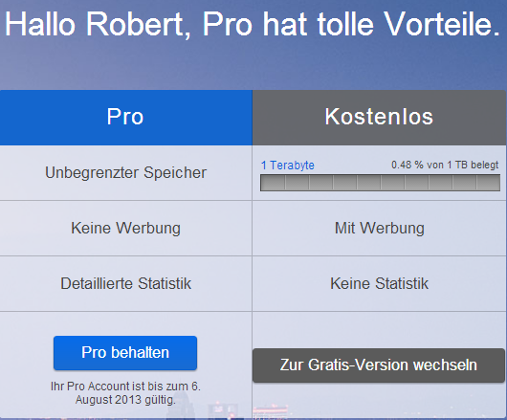Click the 0.48 % von 1 TB belegt text
This screenshot has width=507, height=420.
[445, 165]
